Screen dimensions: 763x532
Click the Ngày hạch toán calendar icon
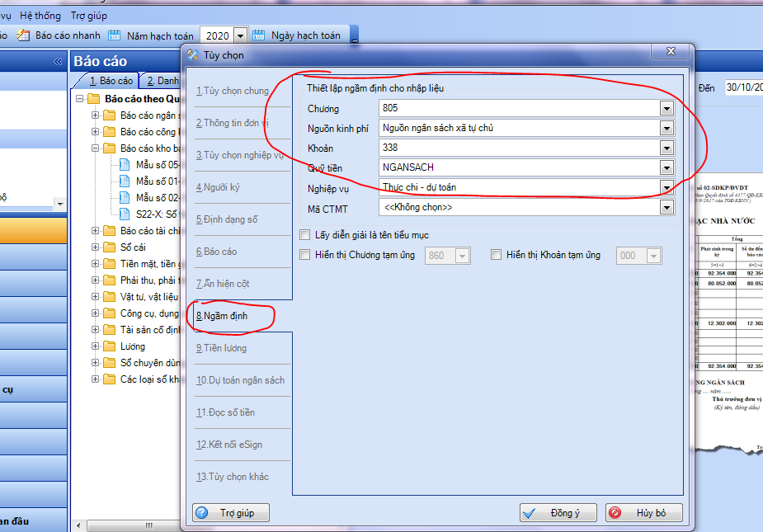[x=259, y=35]
